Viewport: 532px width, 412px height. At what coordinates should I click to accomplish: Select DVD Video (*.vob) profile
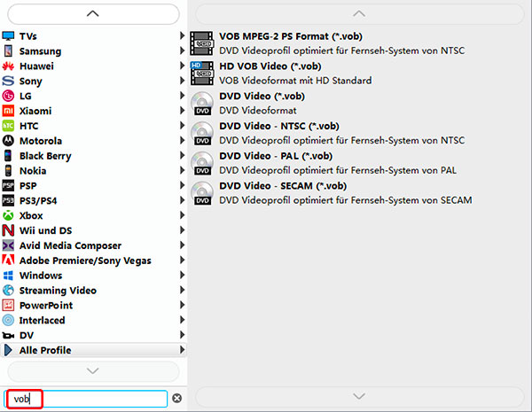tap(262, 96)
